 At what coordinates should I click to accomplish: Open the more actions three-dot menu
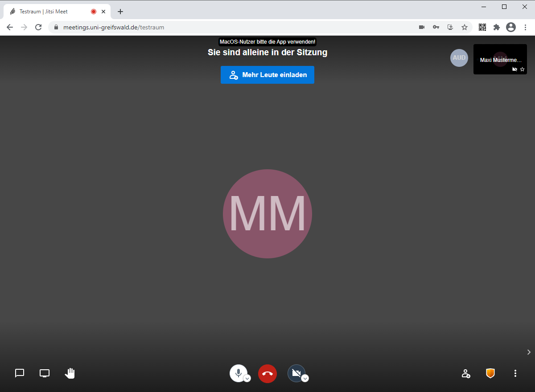515,373
